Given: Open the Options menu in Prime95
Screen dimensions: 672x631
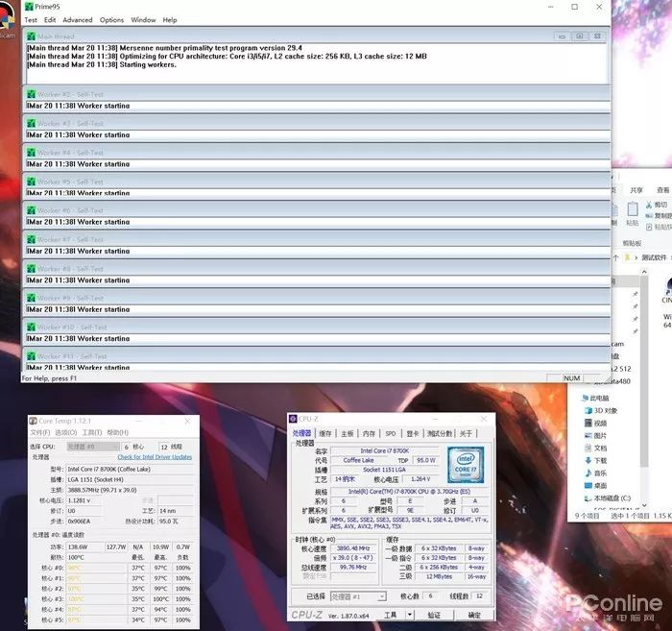Looking at the screenshot, I should [x=111, y=19].
